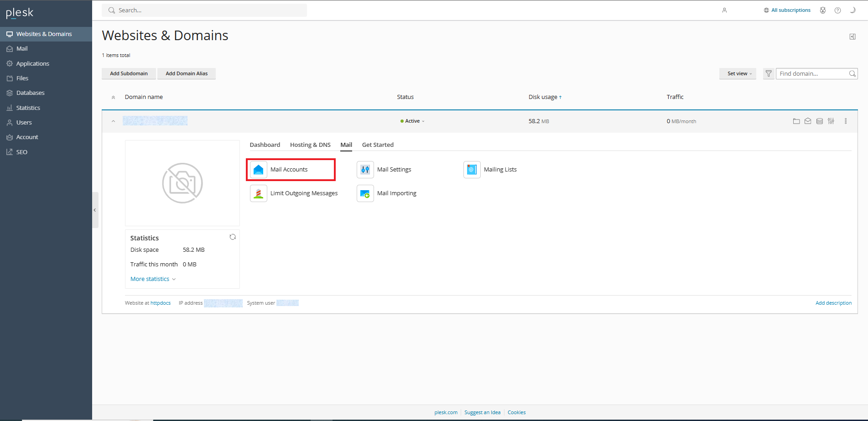Open the Set view dropdown

(739, 73)
